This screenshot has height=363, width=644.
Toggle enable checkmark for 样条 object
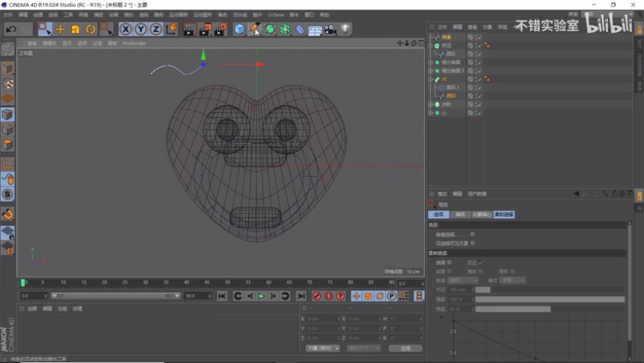(x=480, y=37)
